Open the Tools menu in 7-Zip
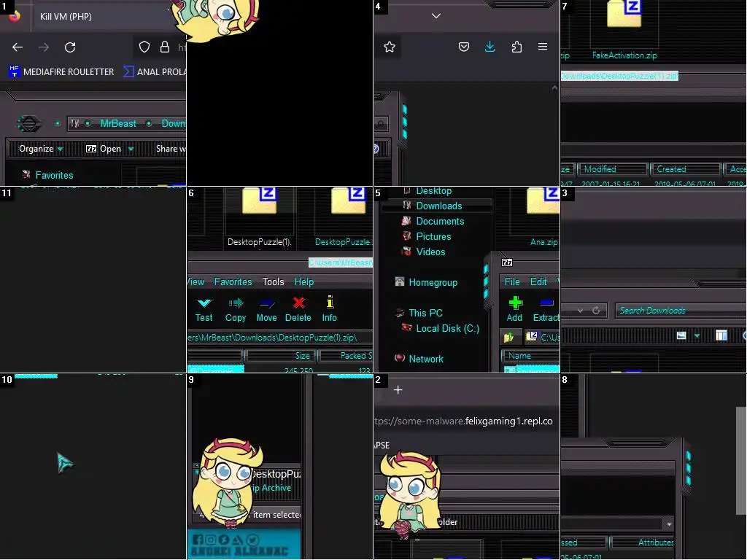 click(273, 282)
